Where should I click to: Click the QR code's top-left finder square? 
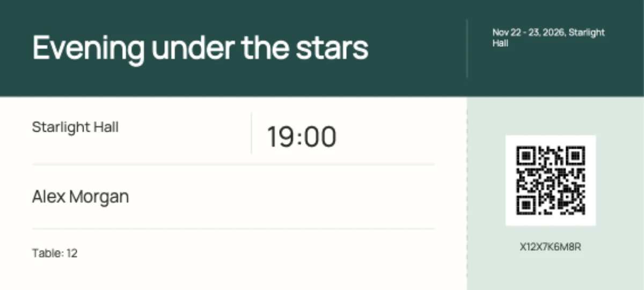click(x=525, y=155)
